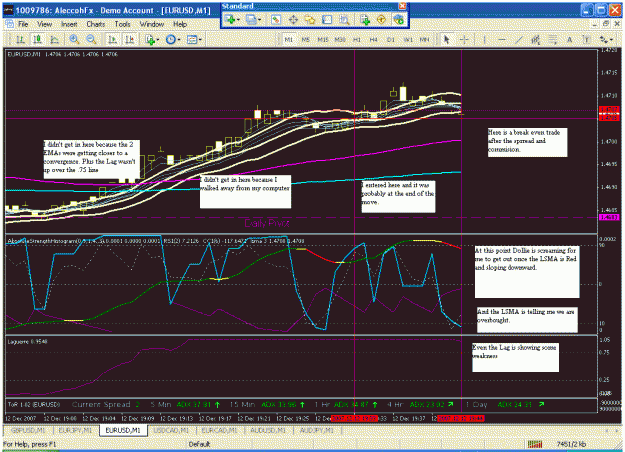This screenshot has width=625, height=452.
Task: Switch to the USDCAD,M1 chart tab
Action: 172,430
